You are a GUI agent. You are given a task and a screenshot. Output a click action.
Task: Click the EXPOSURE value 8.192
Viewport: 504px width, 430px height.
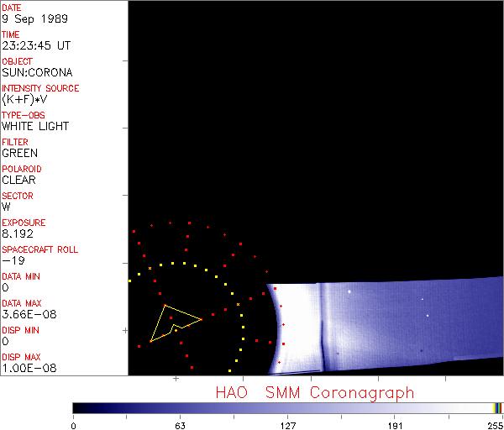point(18,233)
